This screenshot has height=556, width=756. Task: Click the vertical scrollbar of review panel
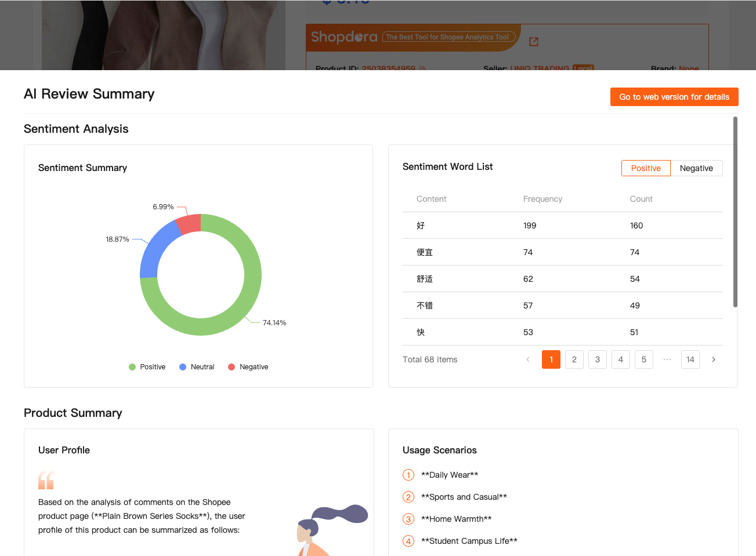[735, 212]
